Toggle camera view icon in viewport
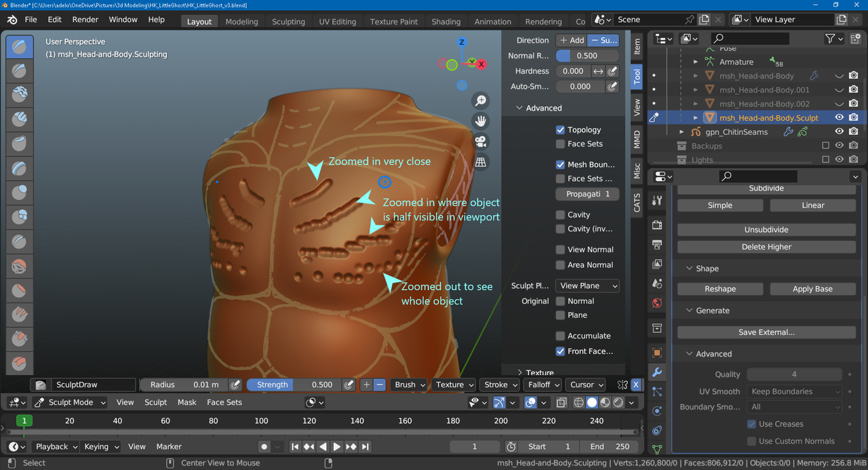The width and height of the screenshot is (868, 470). [481, 142]
